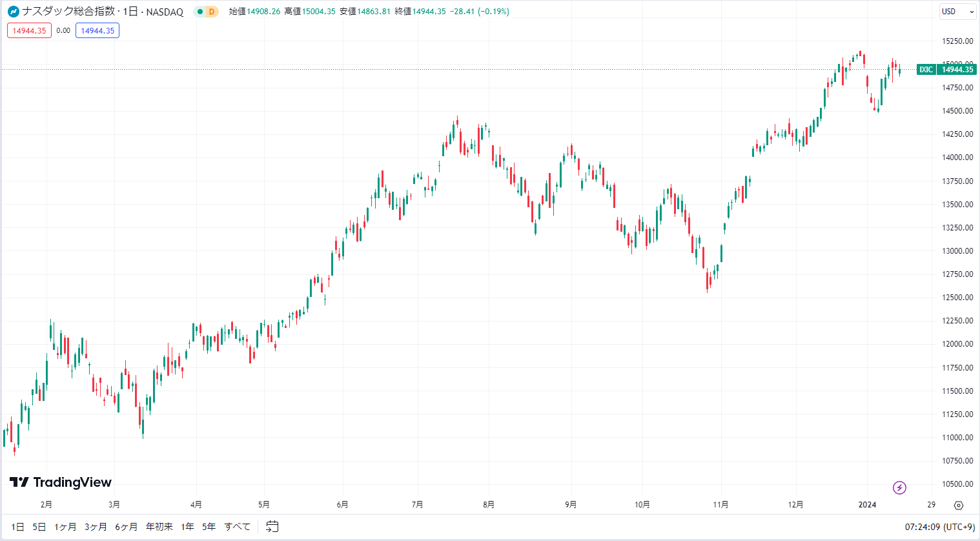Click the 高値 15004.35 high value
980x541 pixels.
tap(310, 12)
